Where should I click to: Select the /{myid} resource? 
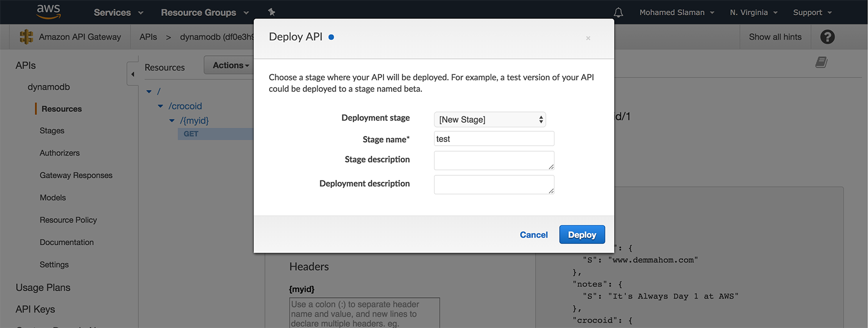(194, 121)
